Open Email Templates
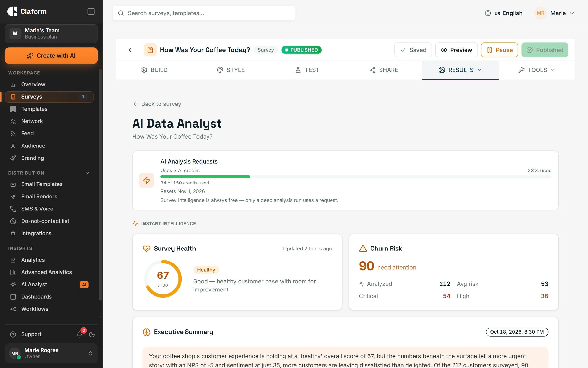The width and height of the screenshot is (588, 368). pyautogui.click(x=49, y=184)
